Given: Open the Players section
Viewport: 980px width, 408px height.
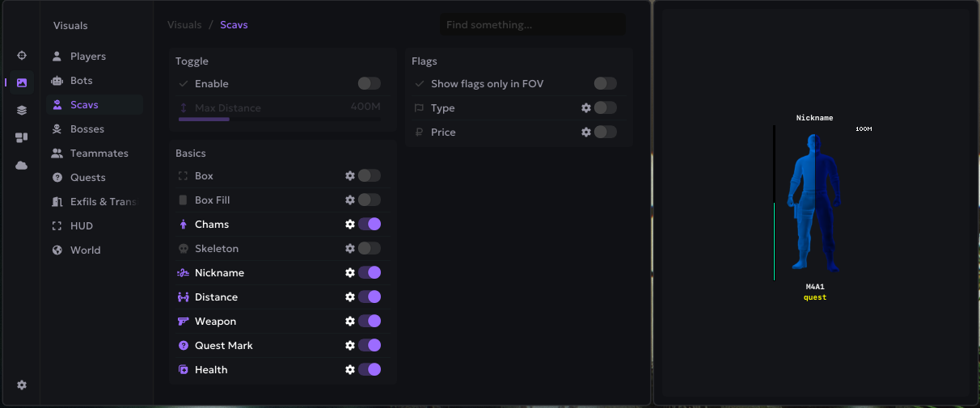Looking at the screenshot, I should pos(87,57).
